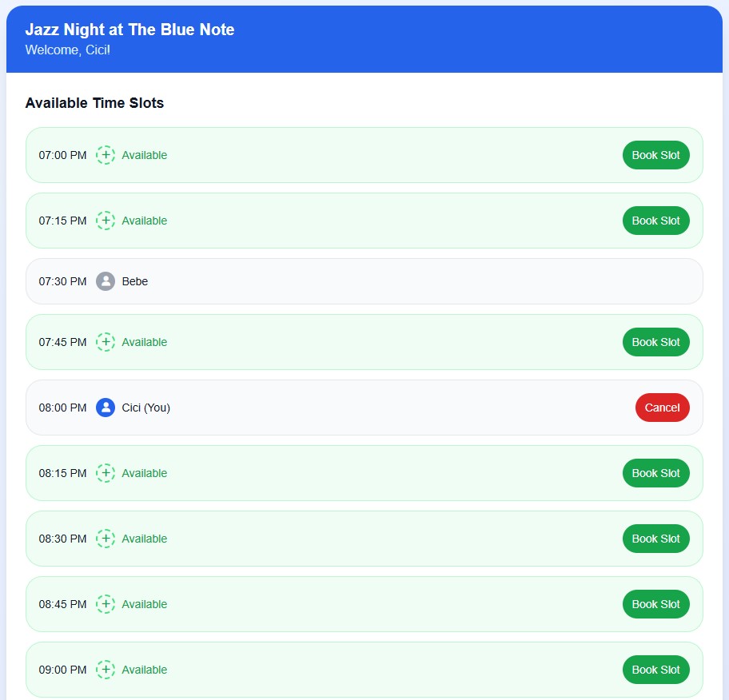Book the 08:15 PM time slot
Viewport: 729px width, 700px height.
click(x=655, y=473)
